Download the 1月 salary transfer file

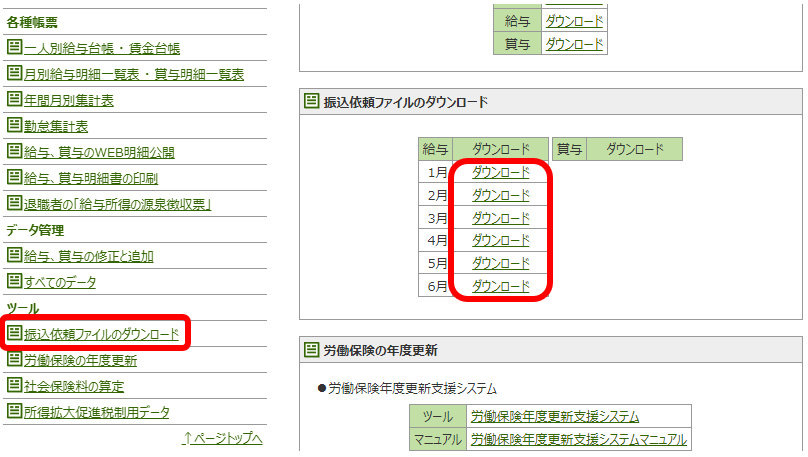501,172
